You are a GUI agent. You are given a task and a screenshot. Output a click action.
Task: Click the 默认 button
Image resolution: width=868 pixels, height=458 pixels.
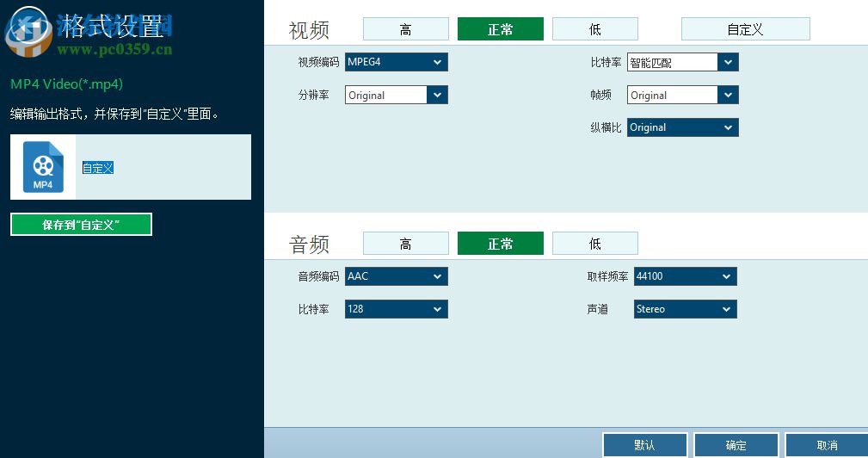coord(645,445)
